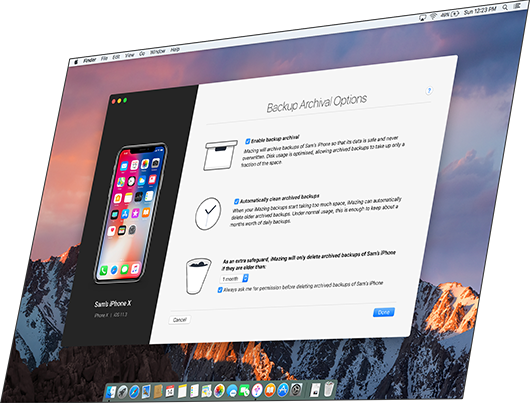Open Notes icon in Dock

pos(182,391)
